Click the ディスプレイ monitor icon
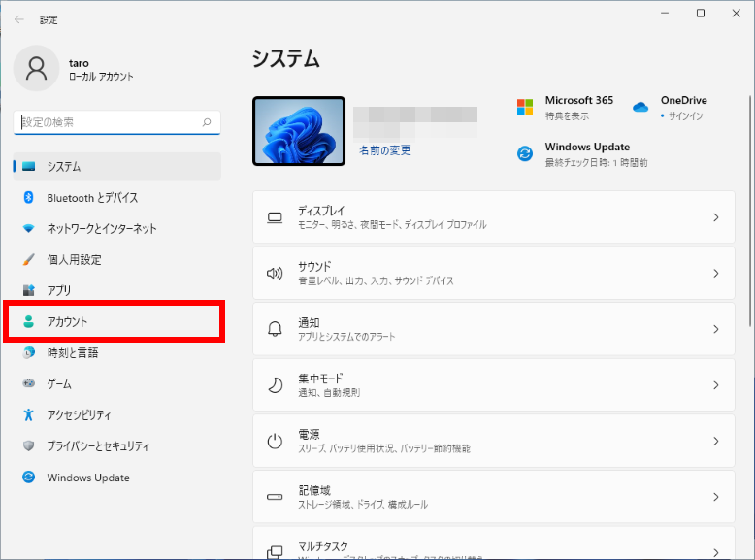This screenshot has width=755, height=560. pyautogui.click(x=275, y=217)
